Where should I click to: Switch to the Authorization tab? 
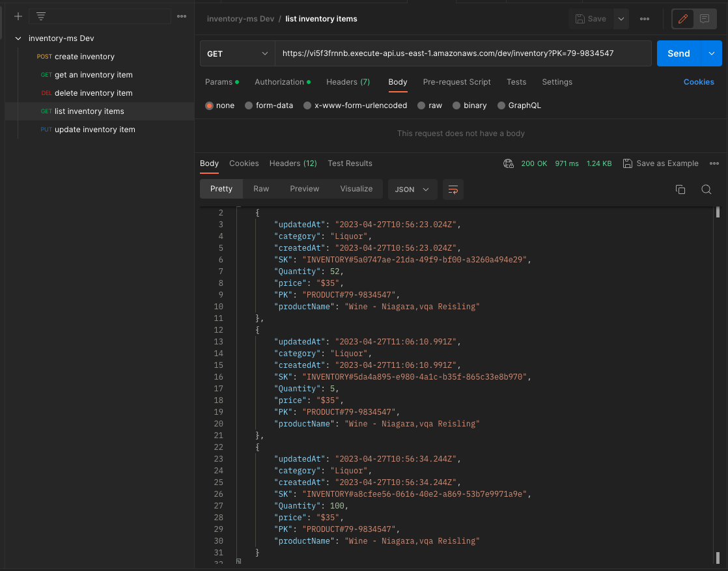click(283, 81)
